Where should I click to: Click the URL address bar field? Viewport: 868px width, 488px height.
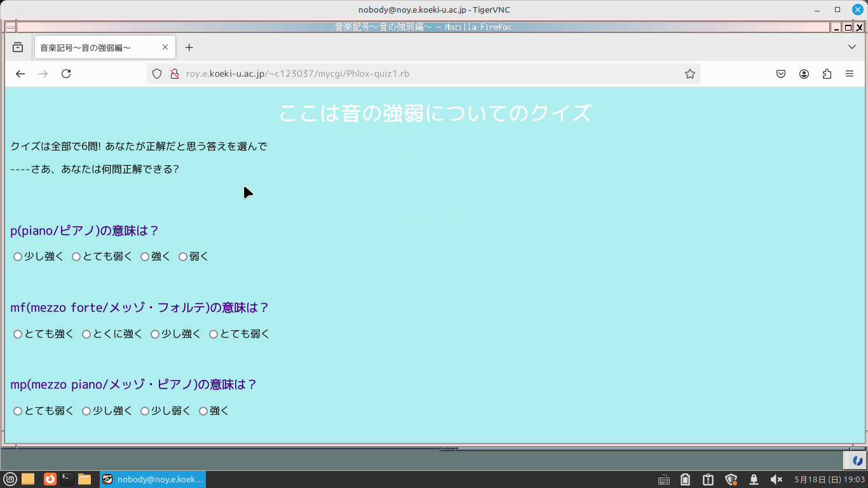pos(419,74)
